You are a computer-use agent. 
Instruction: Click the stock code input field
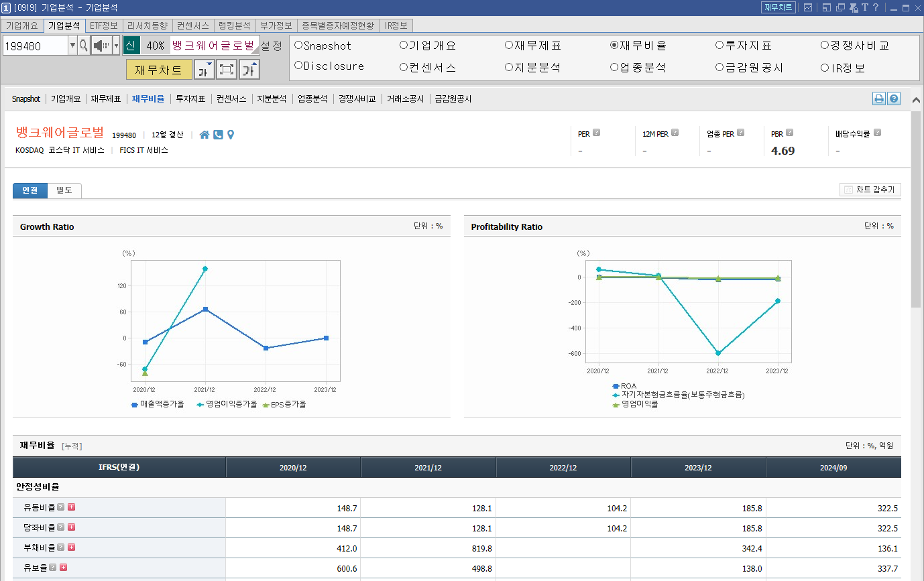tap(35, 46)
